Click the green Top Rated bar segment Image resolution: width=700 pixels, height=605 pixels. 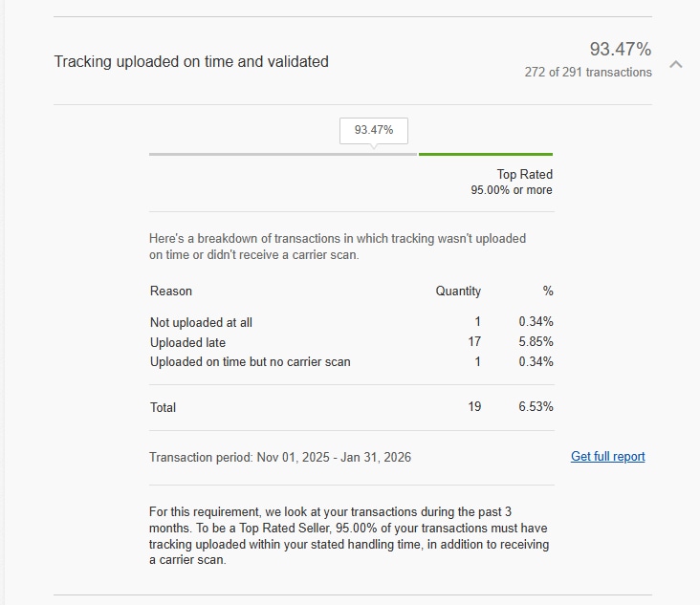pyautogui.click(x=485, y=154)
